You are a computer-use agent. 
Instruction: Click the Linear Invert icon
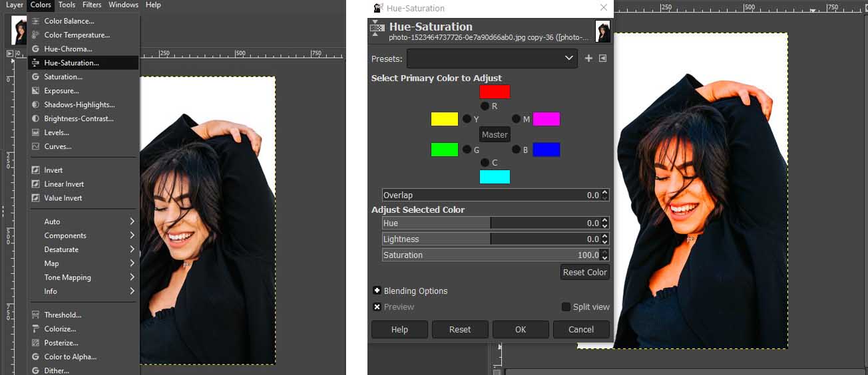pos(36,184)
